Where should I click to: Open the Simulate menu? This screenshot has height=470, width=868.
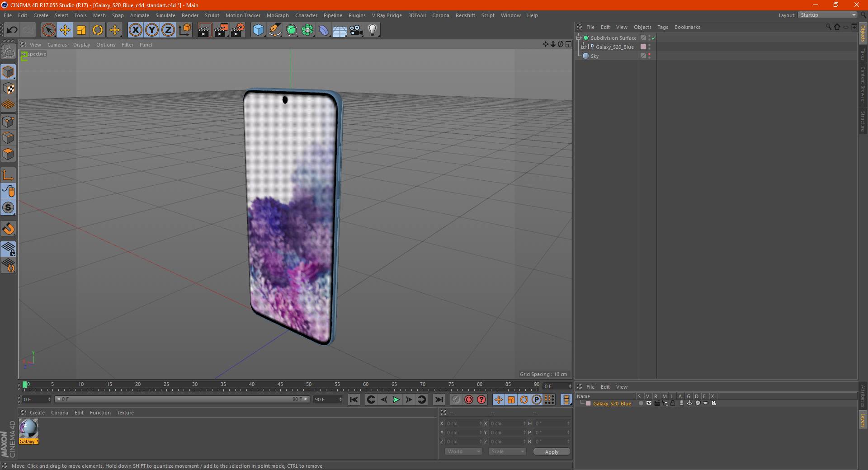(x=165, y=15)
